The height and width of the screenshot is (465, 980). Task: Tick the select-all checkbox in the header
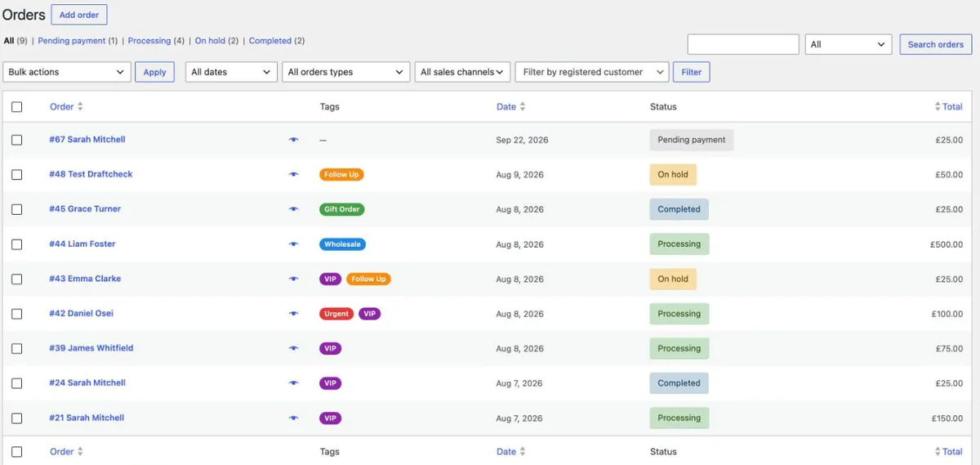(17, 107)
